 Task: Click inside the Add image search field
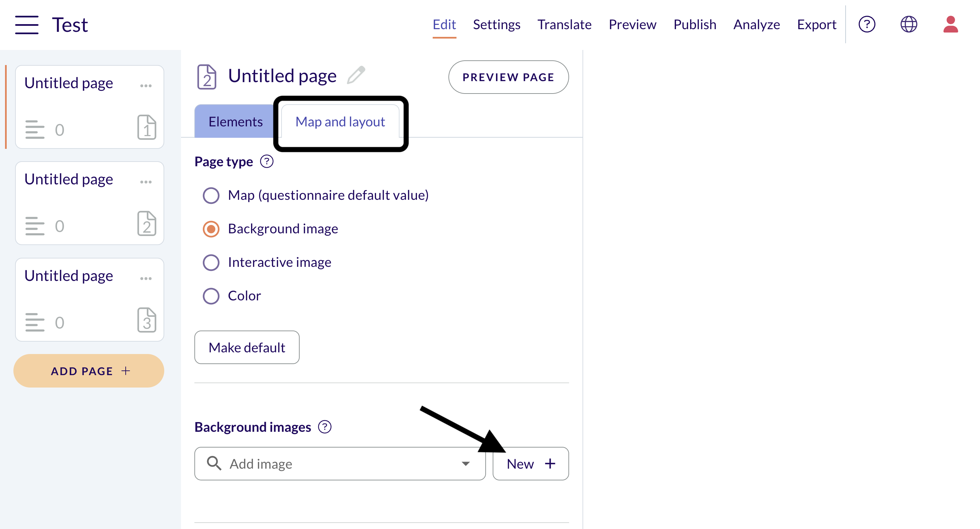point(340,464)
